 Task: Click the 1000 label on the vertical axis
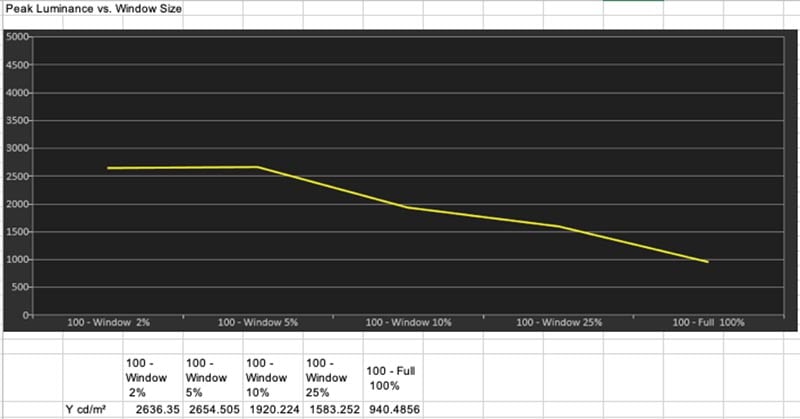tap(20, 260)
